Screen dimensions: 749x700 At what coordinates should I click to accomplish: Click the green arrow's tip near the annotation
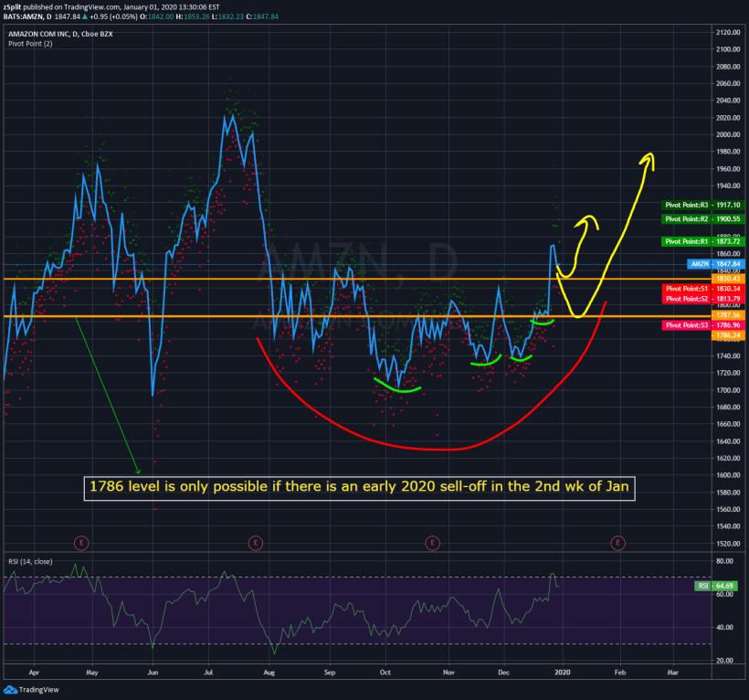click(137, 471)
